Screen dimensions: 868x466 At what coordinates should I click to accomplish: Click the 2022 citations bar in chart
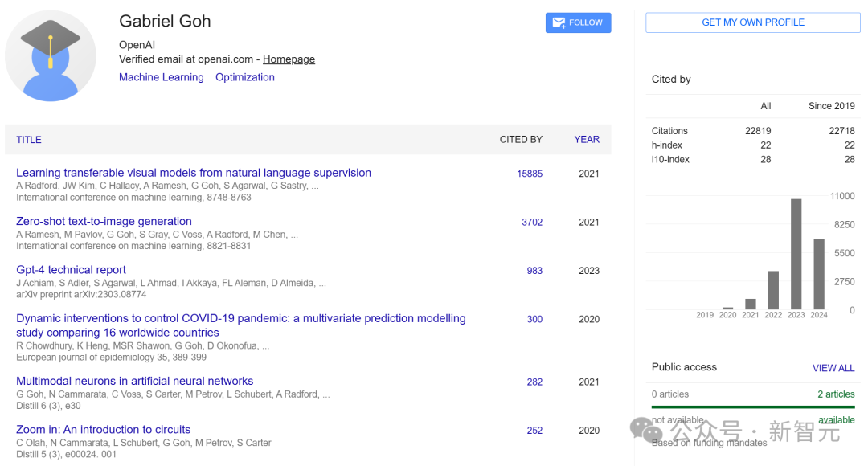tap(773, 290)
